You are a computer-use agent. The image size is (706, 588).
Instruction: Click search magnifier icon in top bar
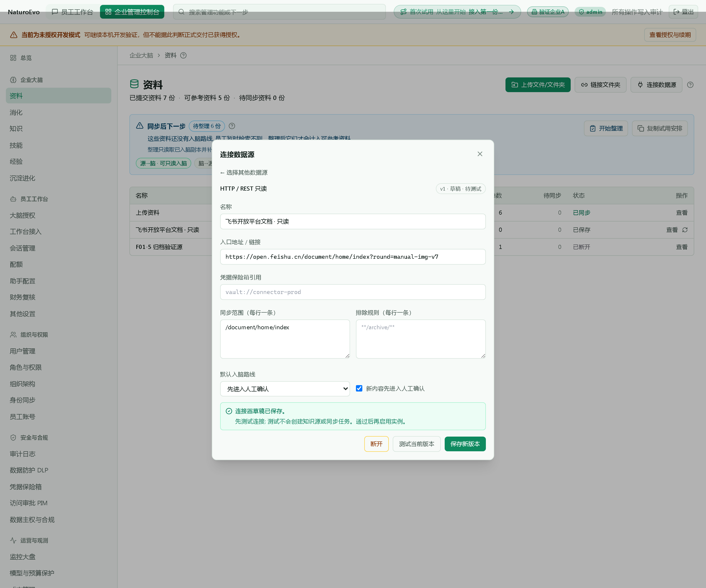coord(181,12)
